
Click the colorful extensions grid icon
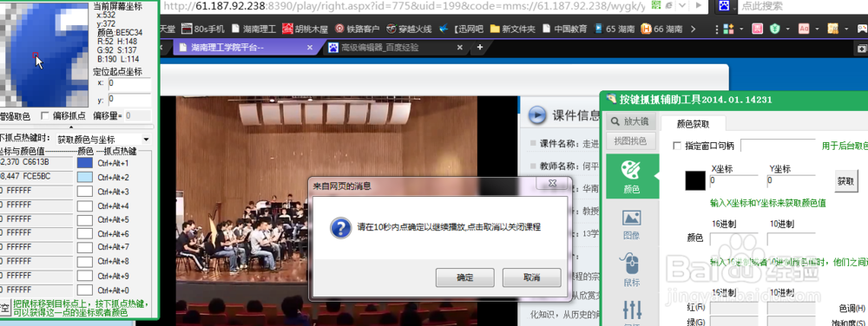pyautogui.click(x=727, y=29)
